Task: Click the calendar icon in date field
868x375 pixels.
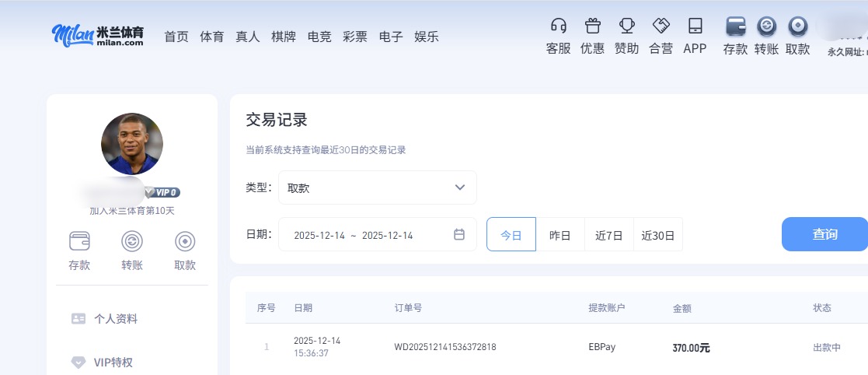Action: point(459,234)
